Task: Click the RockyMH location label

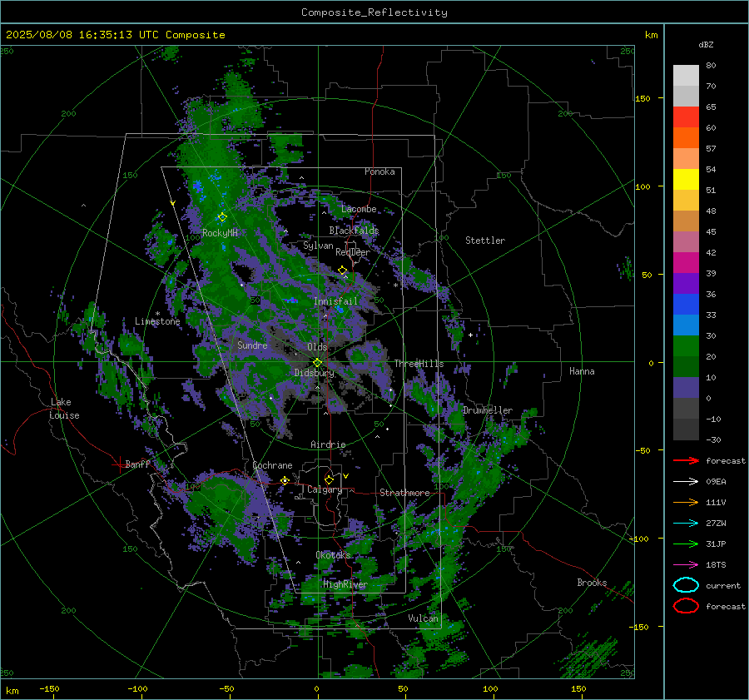Action: [220, 234]
